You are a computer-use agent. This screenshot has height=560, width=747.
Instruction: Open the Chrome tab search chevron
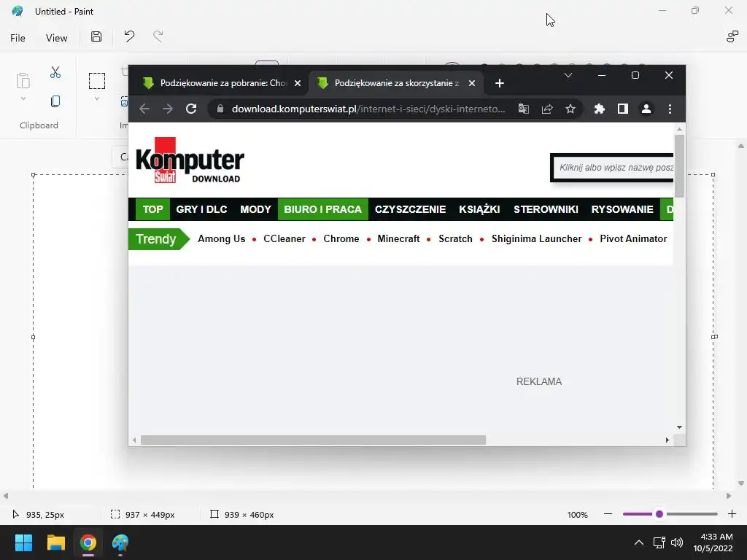pyautogui.click(x=568, y=75)
